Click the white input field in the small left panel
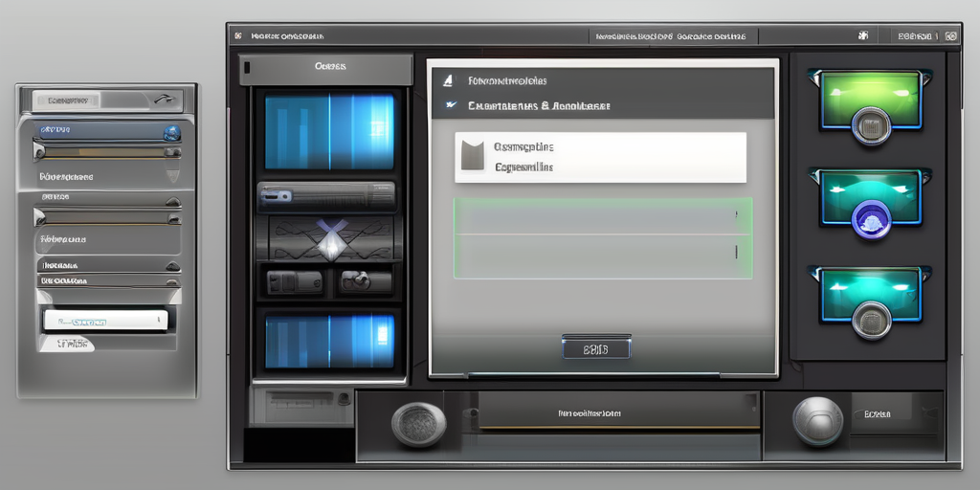The image size is (980, 490). pos(105,320)
